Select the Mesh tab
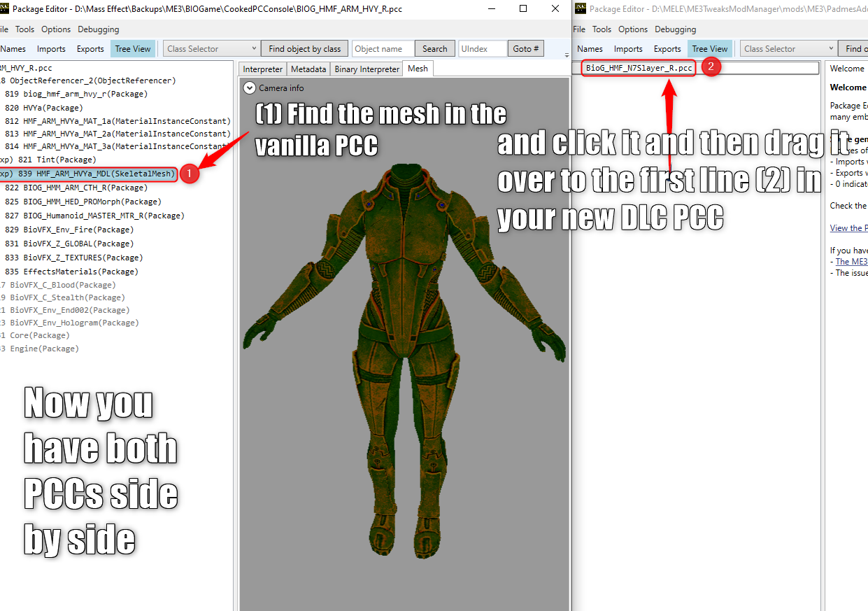Screen dimensions: 868x611 click(418, 69)
